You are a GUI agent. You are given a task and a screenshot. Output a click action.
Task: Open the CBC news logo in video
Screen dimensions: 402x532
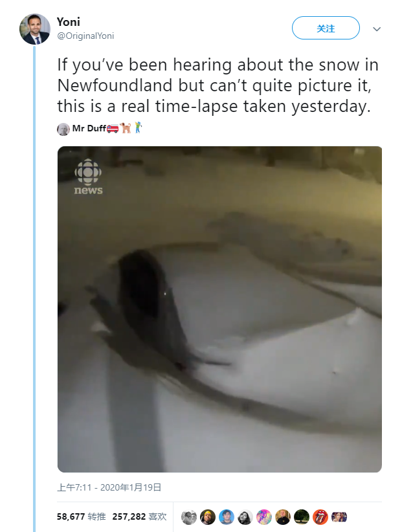(x=88, y=177)
